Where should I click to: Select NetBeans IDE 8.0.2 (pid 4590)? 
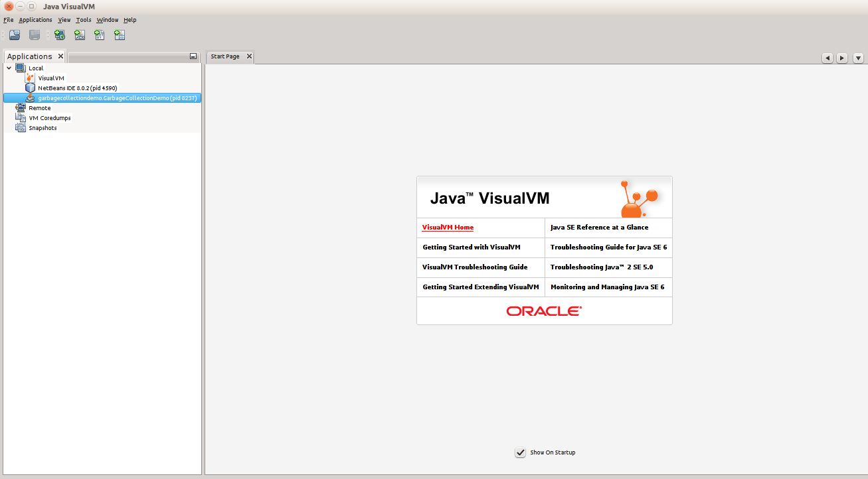pos(78,88)
